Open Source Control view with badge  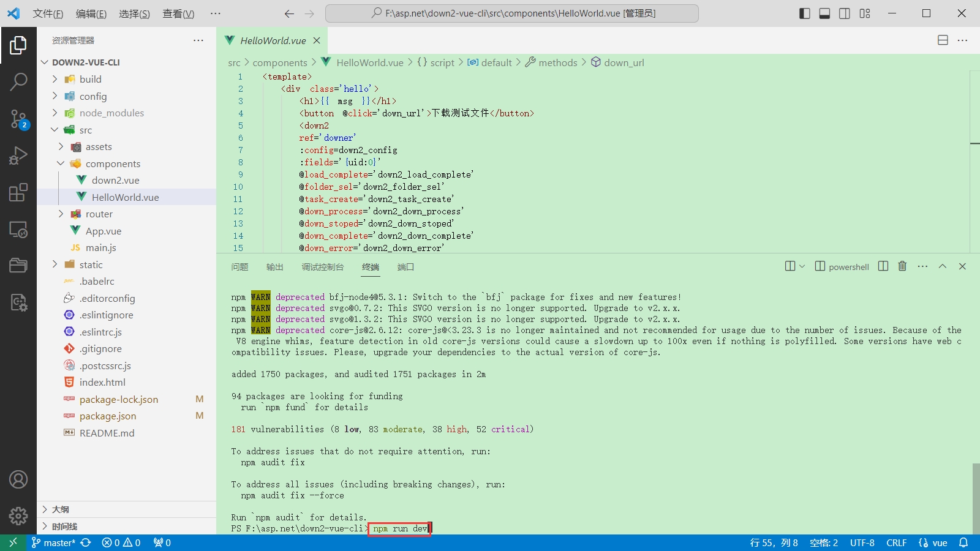[18, 119]
